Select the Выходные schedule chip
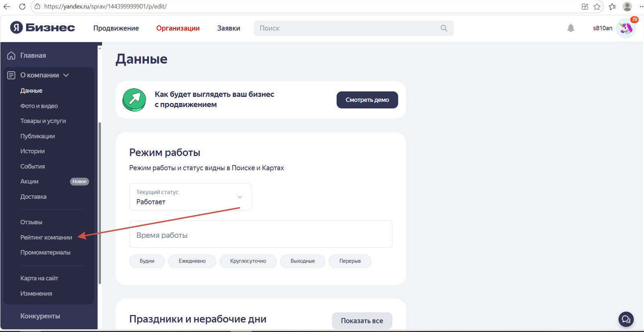644x332 pixels. pyautogui.click(x=303, y=261)
